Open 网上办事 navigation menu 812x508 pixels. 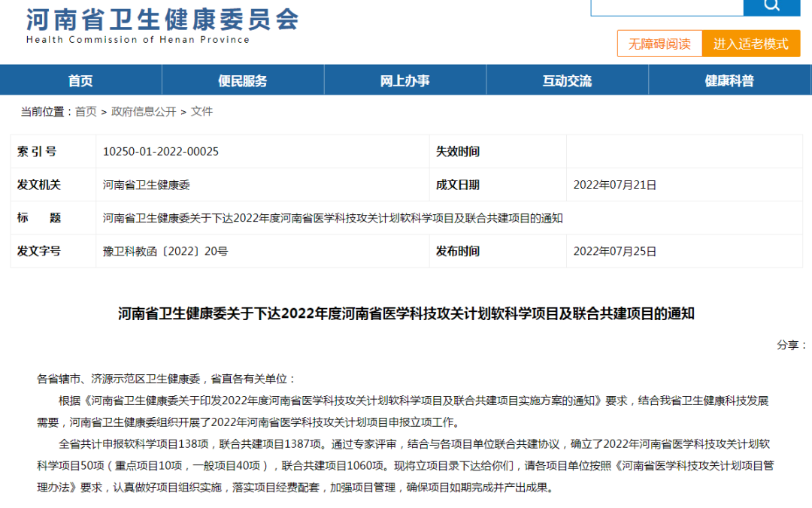tap(405, 80)
